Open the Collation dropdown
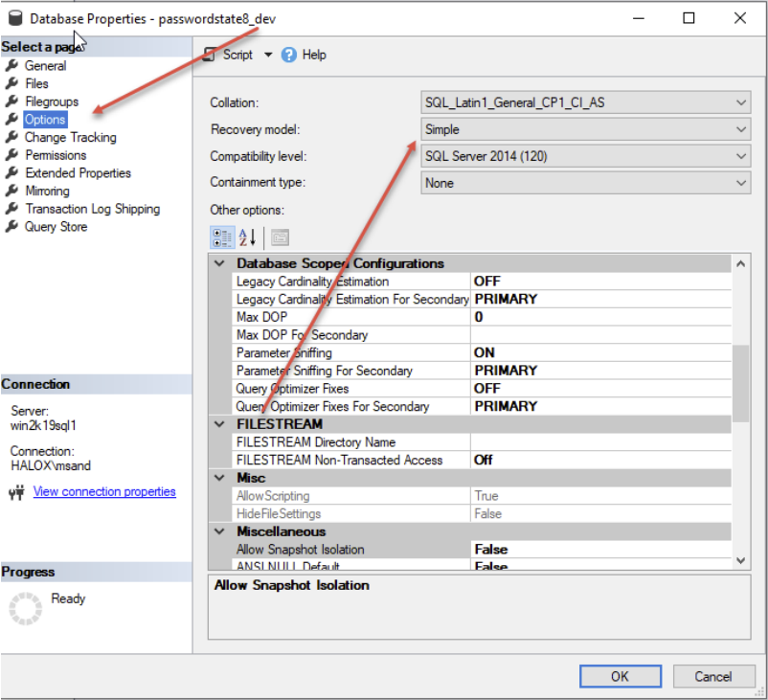This screenshot has height=700, width=768. (585, 102)
